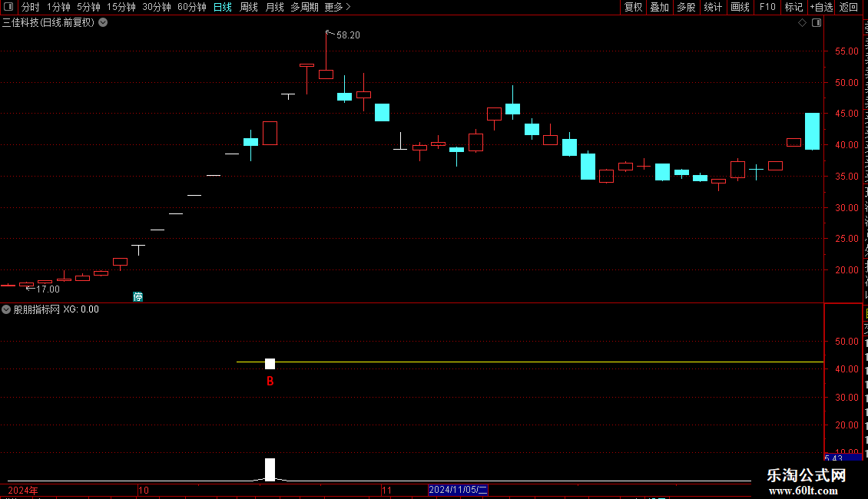
Task: Click the 17.00 low price label
Action: tap(48, 289)
